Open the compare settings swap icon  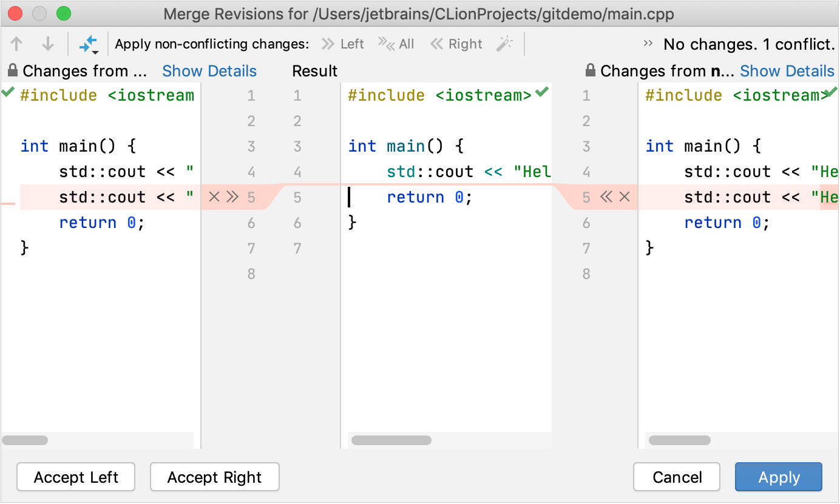coord(89,43)
